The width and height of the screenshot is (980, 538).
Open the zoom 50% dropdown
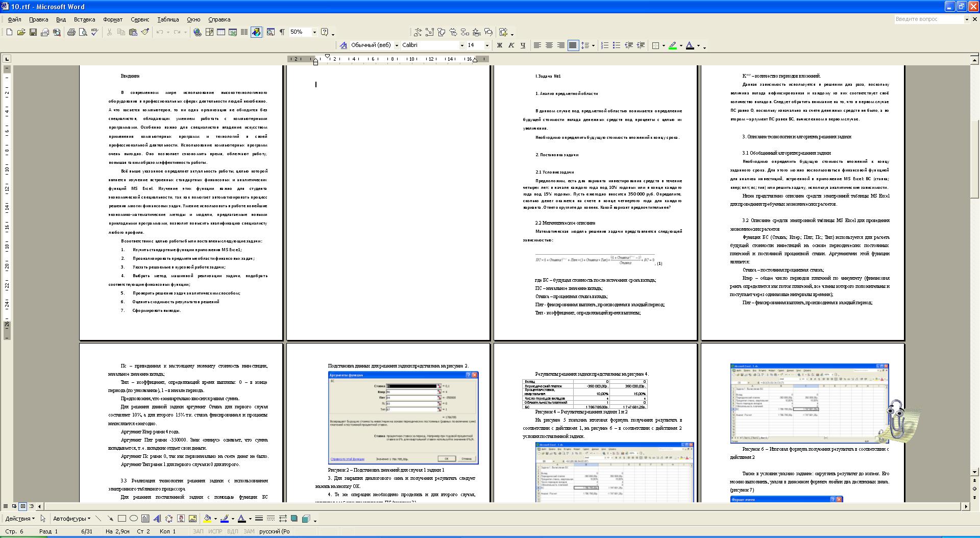point(314,32)
